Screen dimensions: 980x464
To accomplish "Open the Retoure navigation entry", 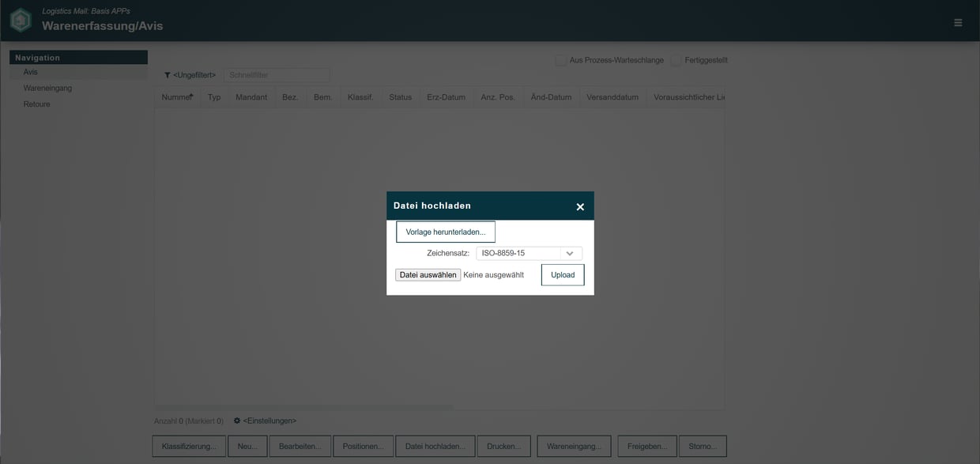I will pos(36,102).
